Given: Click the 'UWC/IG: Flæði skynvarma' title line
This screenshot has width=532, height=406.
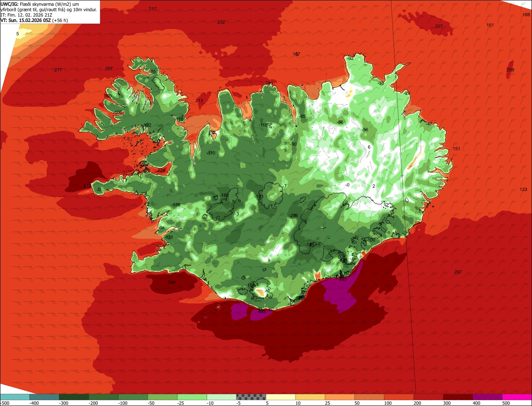Looking at the screenshot, I should pyautogui.click(x=40, y=4).
